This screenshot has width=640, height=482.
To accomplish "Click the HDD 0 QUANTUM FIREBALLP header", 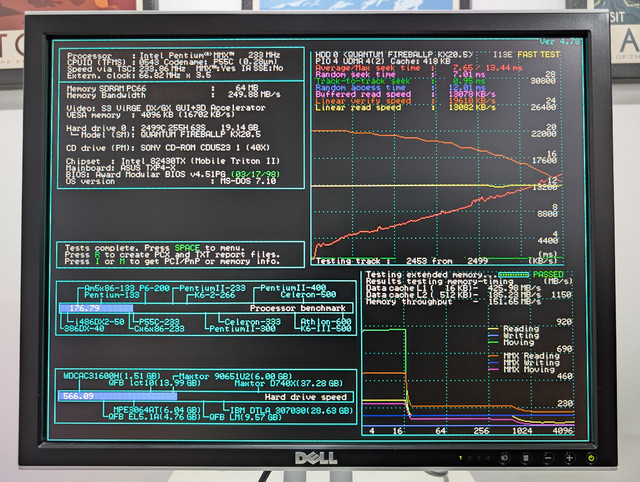I will click(x=394, y=54).
